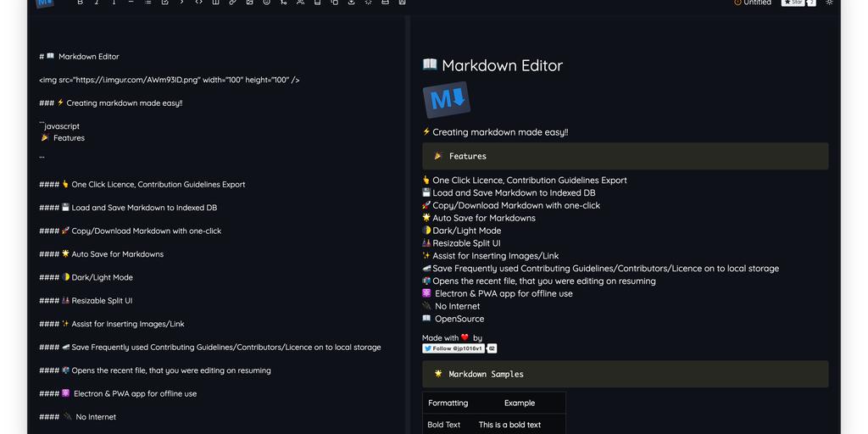Click the download markdown icon in the toolbar

(351, 3)
